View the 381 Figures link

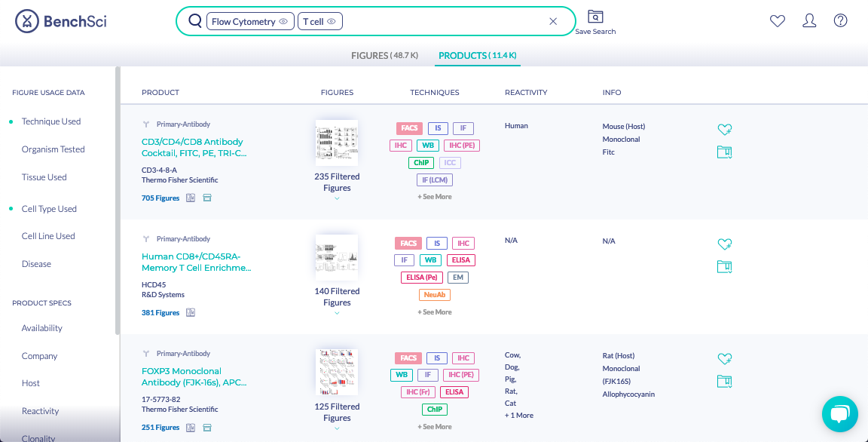(x=160, y=312)
